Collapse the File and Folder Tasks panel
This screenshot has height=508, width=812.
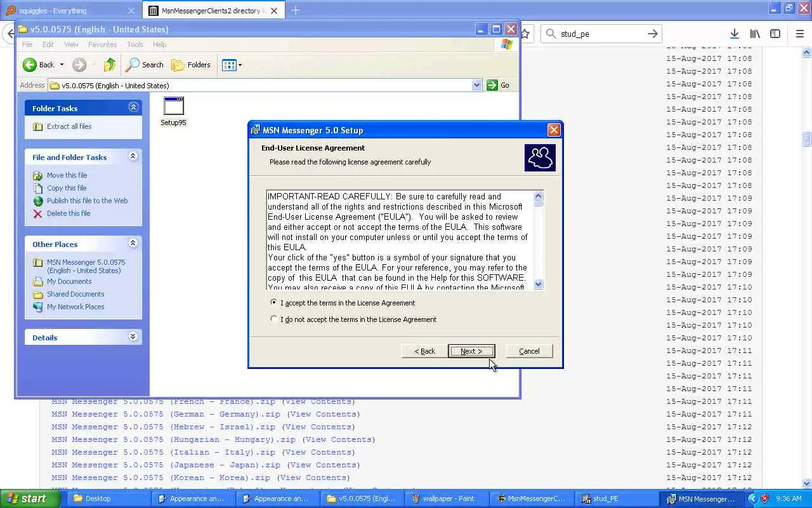pyautogui.click(x=133, y=156)
